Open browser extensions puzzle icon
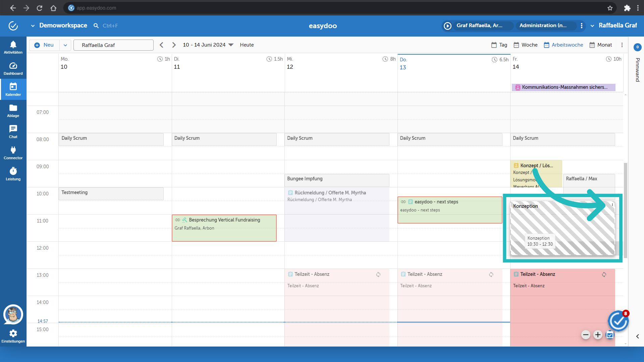The width and height of the screenshot is (644, 362). (627, 8)
